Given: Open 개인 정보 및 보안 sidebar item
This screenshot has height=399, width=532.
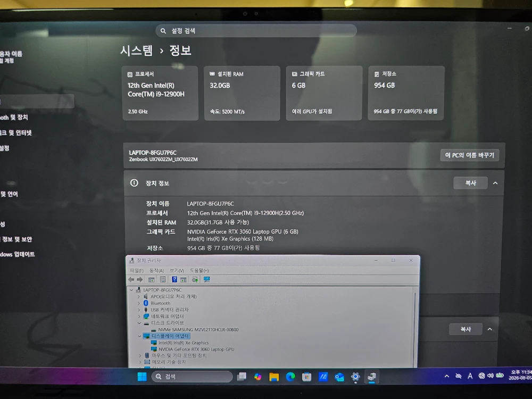Looking at the screenshot, I should (x=16, y=239).
